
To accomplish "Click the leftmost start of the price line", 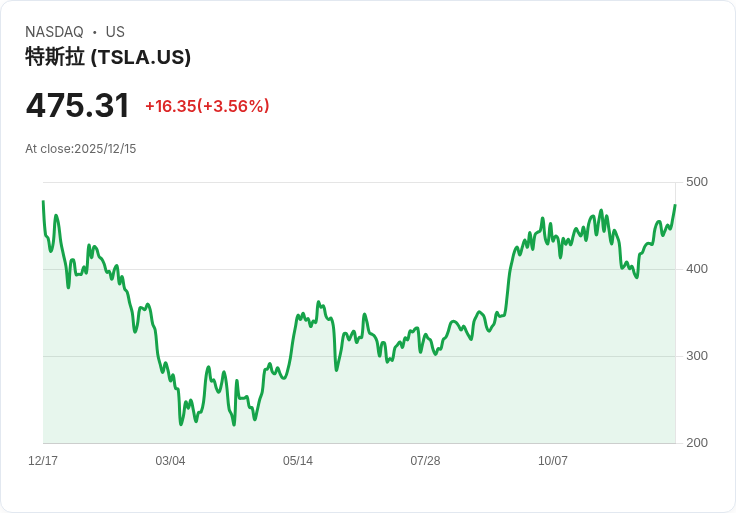I will click(x=43, y=202).
